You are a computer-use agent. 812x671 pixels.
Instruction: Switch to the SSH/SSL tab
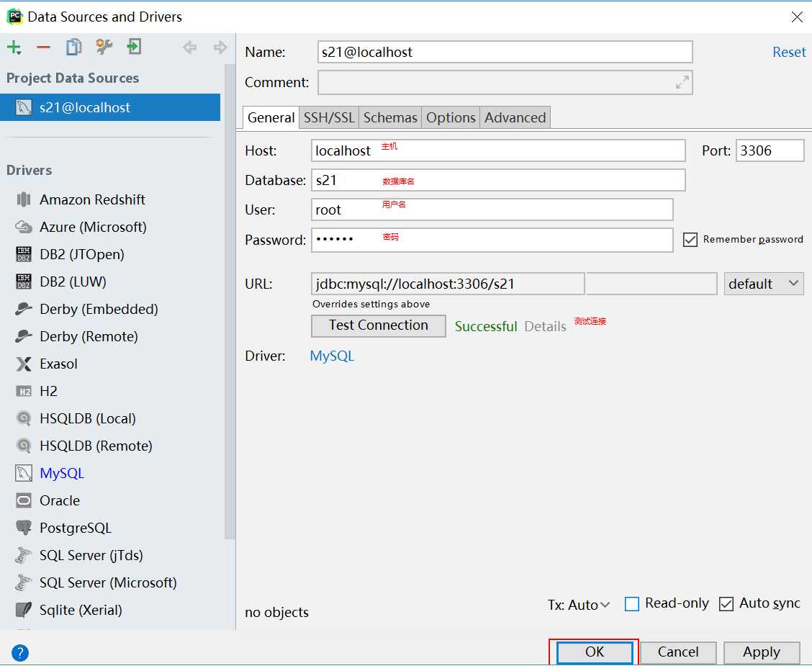329,117
